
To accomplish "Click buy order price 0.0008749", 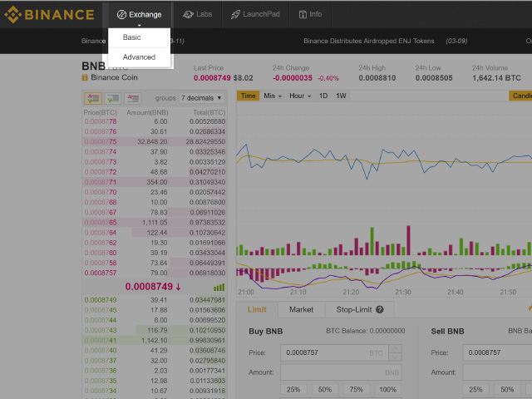I will pos(101,300).
